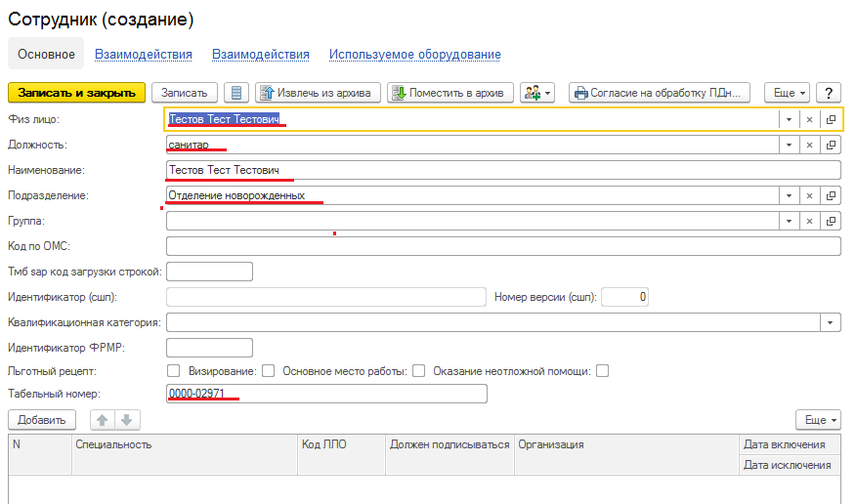
Task: Switch to Используемое оборудование tab
Action: pyautogui.click(x=414, y=55)
